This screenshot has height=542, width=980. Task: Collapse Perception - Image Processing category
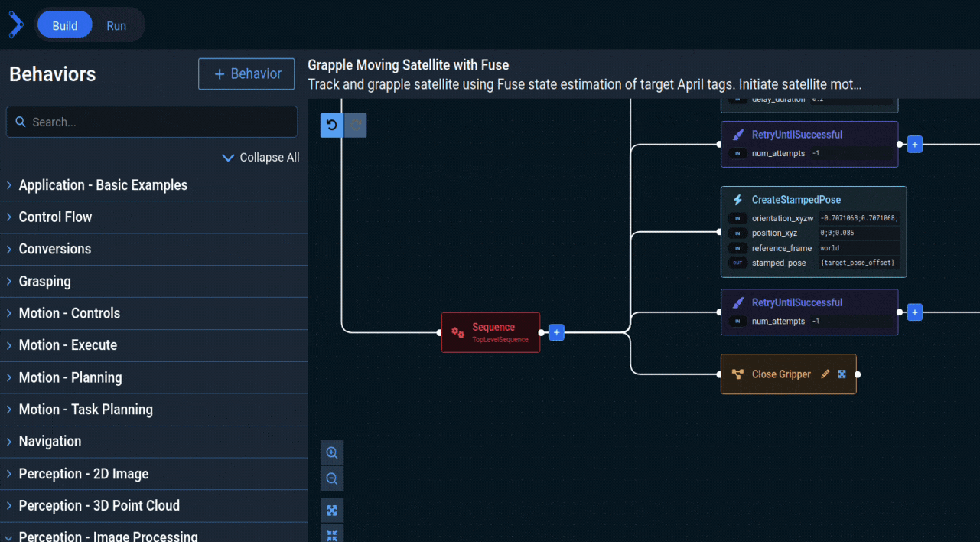click(153, 534)
